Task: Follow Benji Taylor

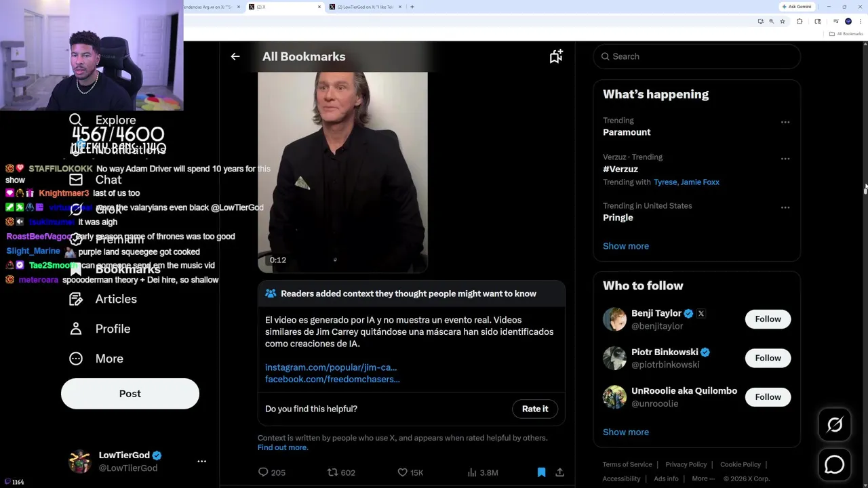Action: [x=768, y=319]
